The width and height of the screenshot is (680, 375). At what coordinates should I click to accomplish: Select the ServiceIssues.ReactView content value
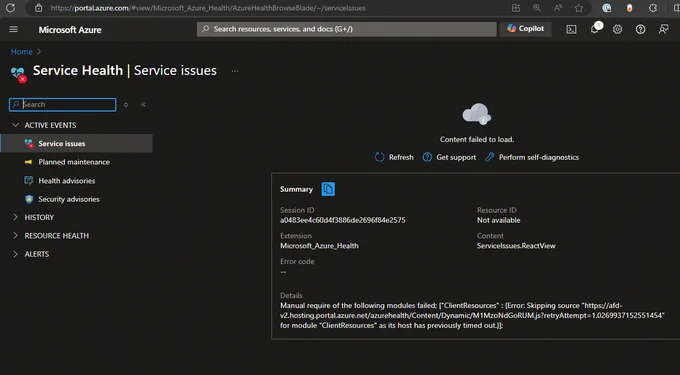(x=516, y=246)
